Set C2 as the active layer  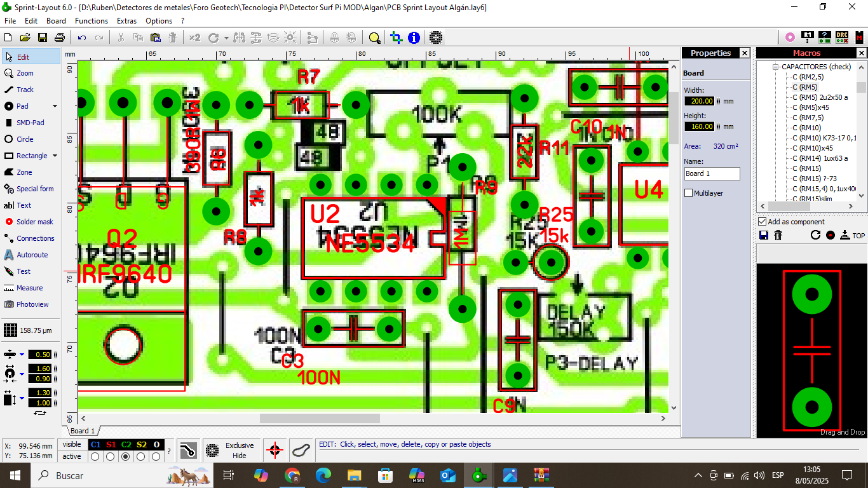tap(126, 456)
